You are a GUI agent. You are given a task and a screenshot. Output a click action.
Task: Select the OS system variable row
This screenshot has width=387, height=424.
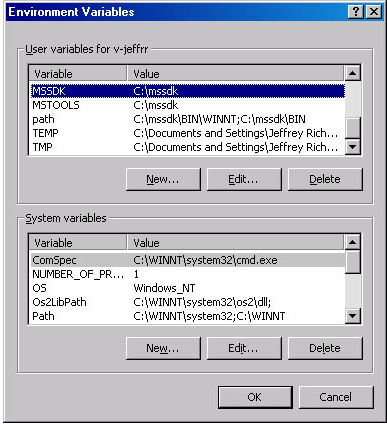coord(188,288)
